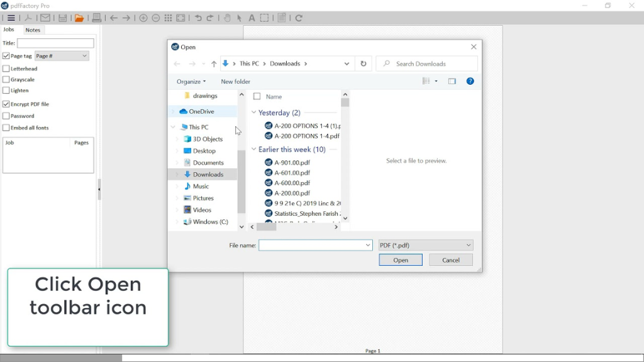The height and width of the screenshot is (362, 644).
Task: Click the next page right arrow icon
Action: tap(126, 18)
